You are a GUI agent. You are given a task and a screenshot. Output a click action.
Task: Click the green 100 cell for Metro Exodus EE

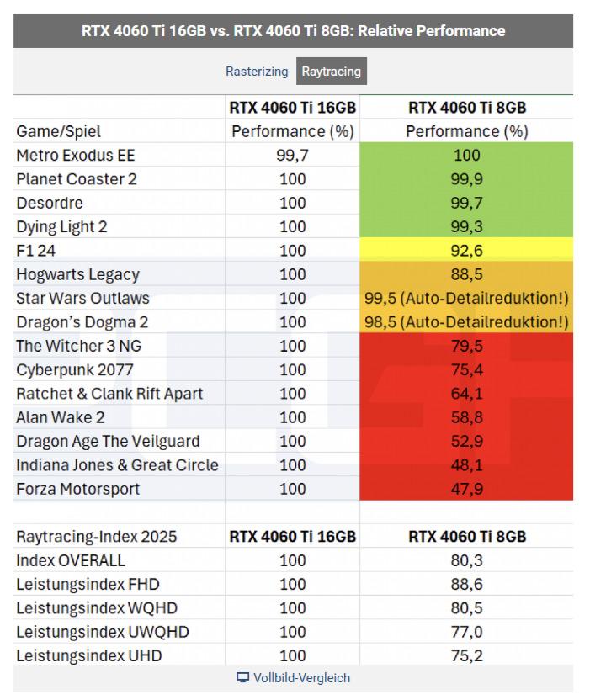pyautogui.click(x=466, y=156)
